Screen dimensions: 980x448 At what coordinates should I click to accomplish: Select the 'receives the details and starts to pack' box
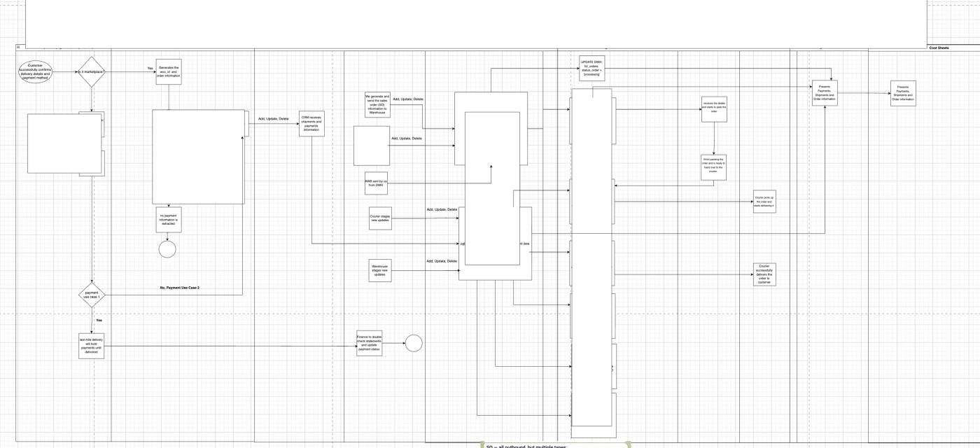(x=714, y=109)
